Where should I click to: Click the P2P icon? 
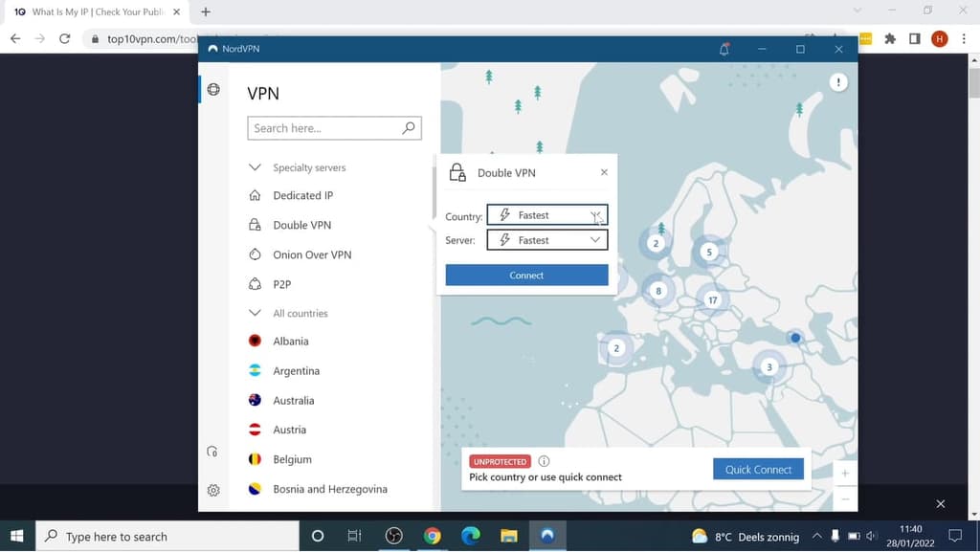255,284
